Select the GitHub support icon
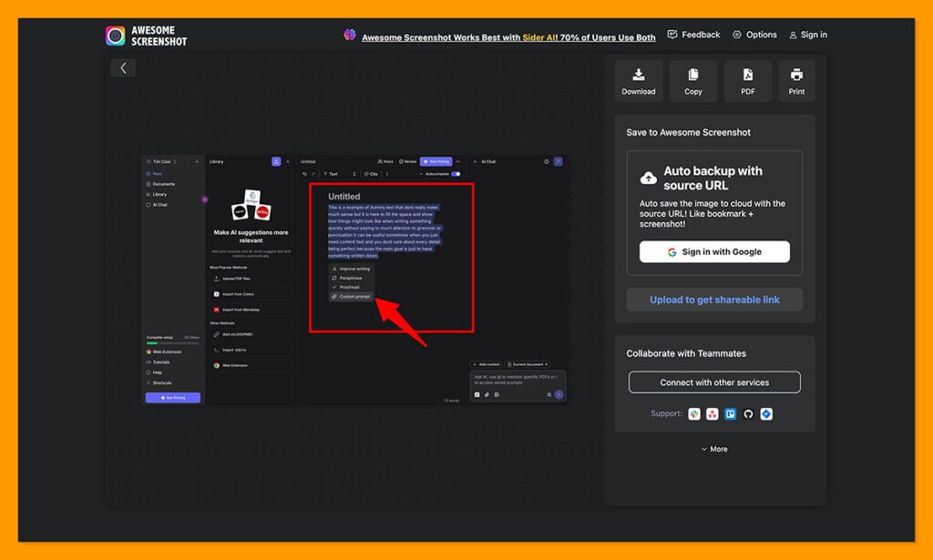933x560 pixels. coord(749,413)
